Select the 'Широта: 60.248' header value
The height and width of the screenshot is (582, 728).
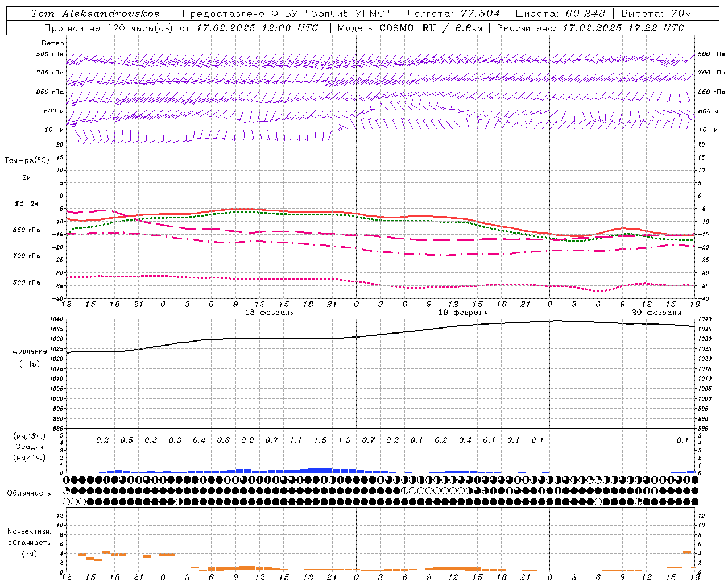coord(560,14)
